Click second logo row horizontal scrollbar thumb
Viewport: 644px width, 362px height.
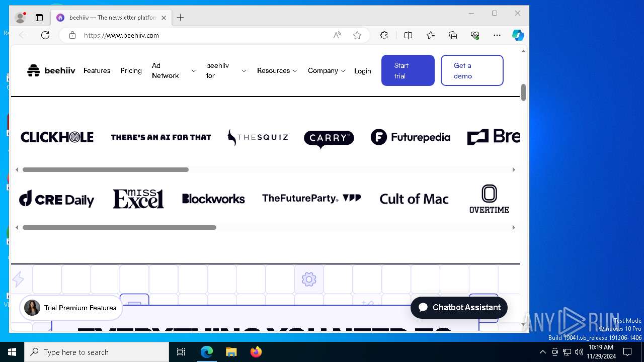(x=119, y=228)
